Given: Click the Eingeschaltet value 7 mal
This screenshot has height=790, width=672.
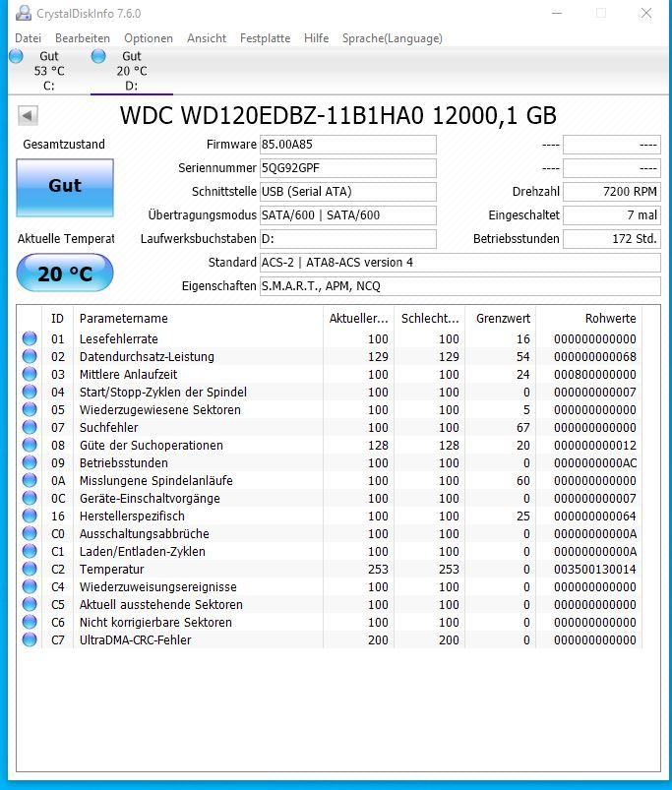Looking at the screenshot, I should coord(612,215).
